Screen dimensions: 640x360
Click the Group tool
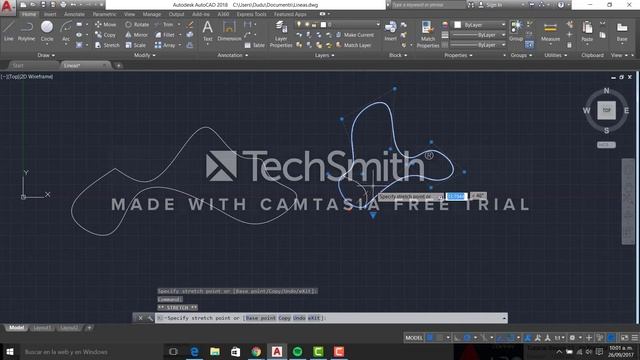pos(516,31)
